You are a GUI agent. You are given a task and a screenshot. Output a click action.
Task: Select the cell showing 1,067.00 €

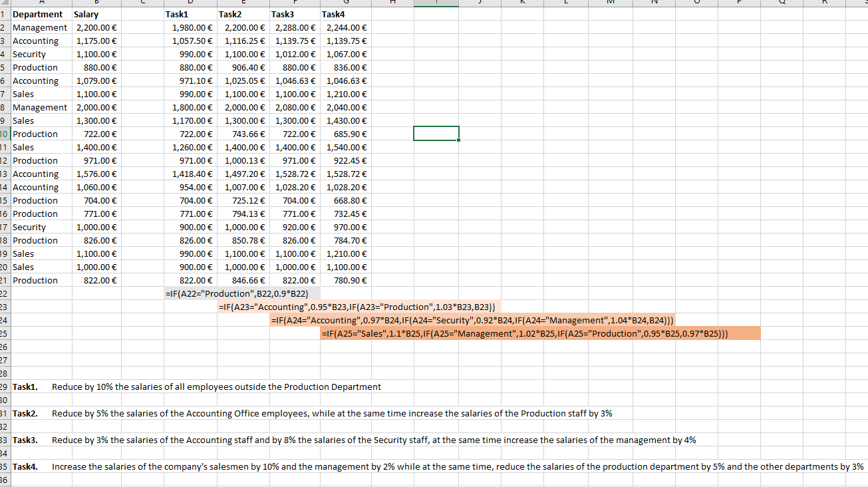[347, 54]
